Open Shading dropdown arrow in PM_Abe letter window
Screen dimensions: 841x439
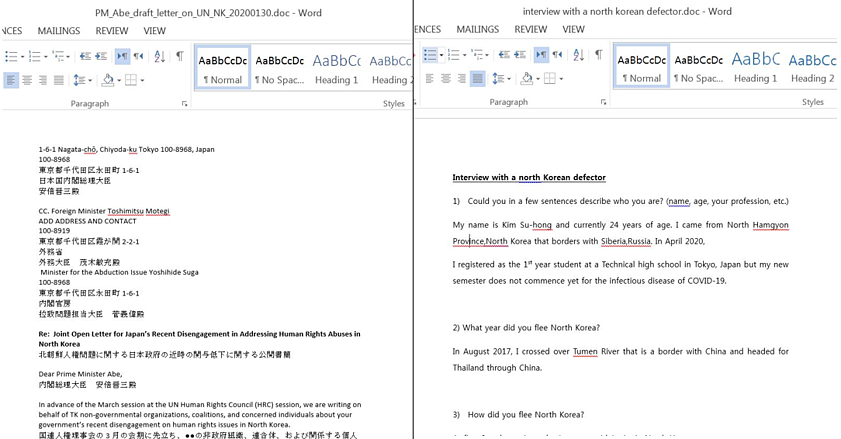[119, 81]
